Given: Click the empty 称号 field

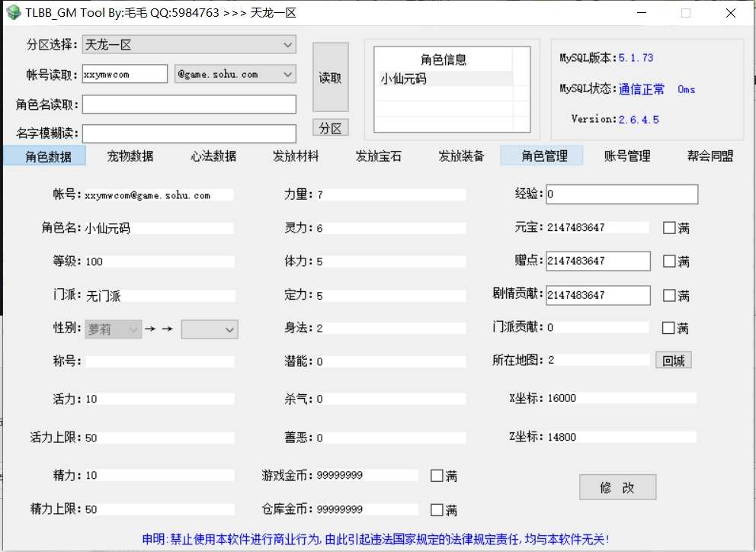Looking at the screenshot, I should pos(160,361).
